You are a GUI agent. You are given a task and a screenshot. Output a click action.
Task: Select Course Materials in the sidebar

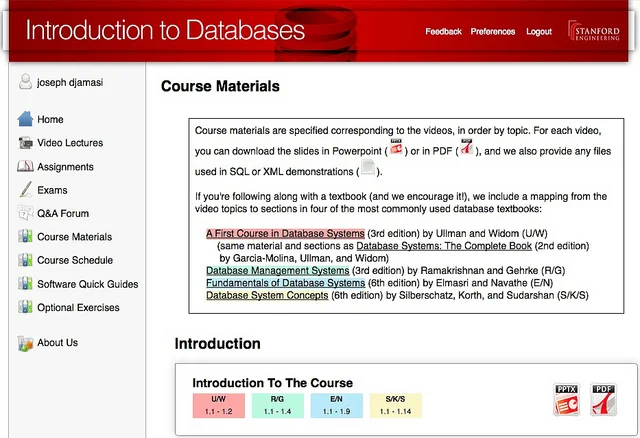[x=75, y=237]
